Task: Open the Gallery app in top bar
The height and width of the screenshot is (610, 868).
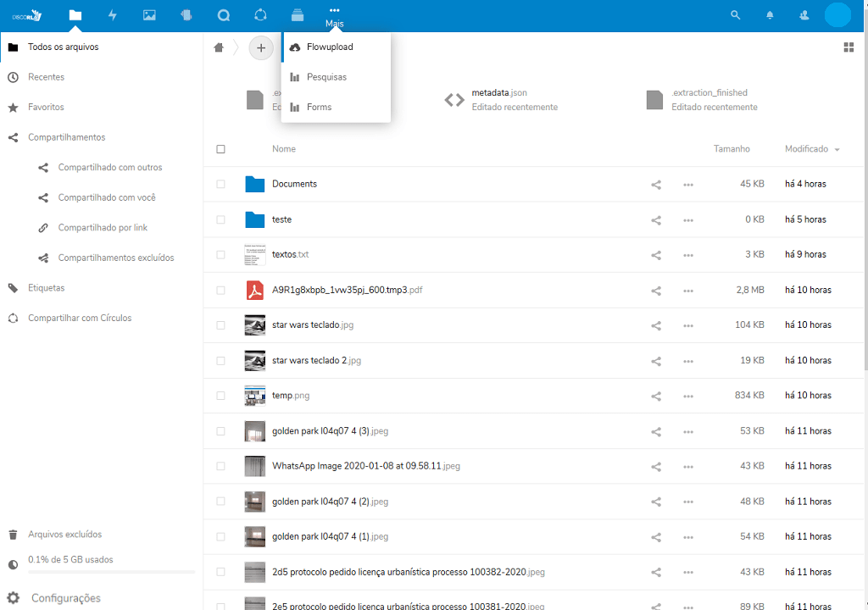Action: [x=149, y=15]
